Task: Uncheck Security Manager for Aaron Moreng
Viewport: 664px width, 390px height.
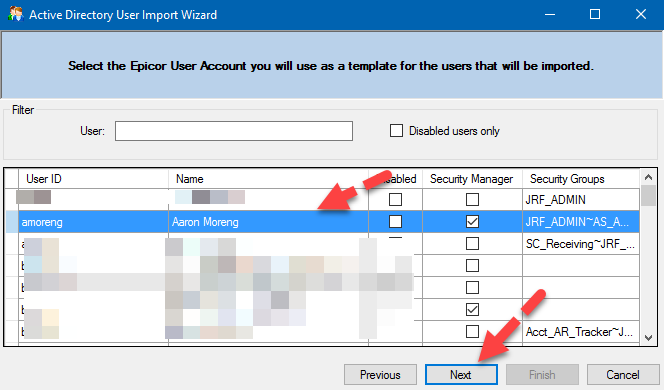Action: 472,221
